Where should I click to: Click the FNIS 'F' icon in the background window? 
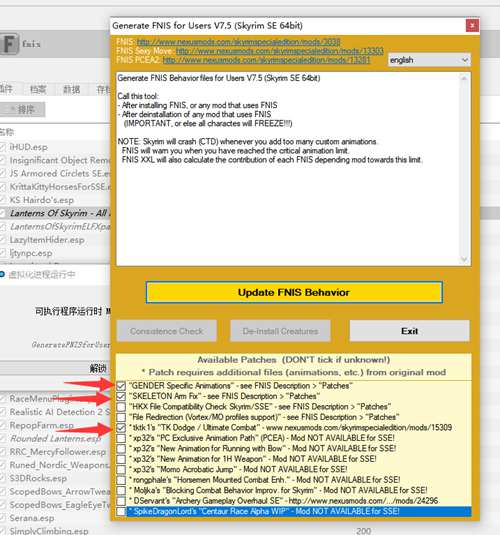click(9, 43)
